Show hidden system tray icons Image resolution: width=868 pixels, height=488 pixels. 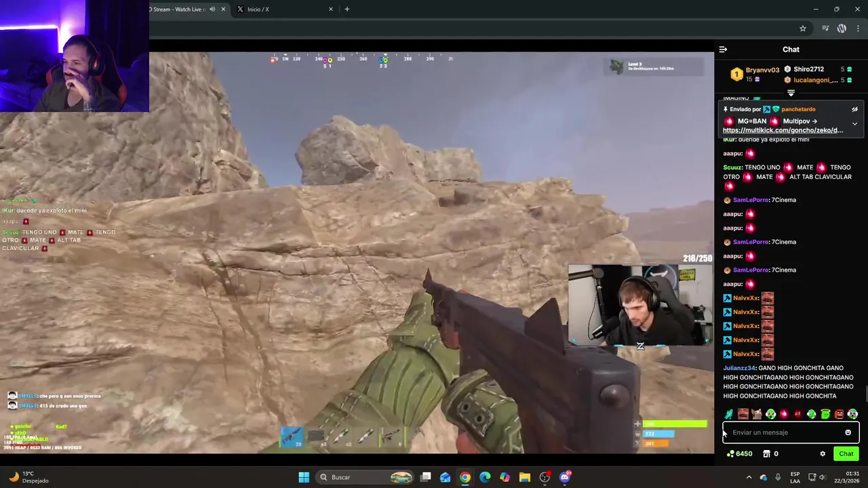(x=749, y=477)
